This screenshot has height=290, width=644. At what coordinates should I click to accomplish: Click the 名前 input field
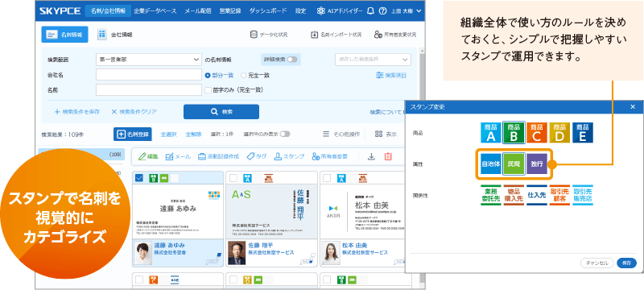[x=149, y=89]
